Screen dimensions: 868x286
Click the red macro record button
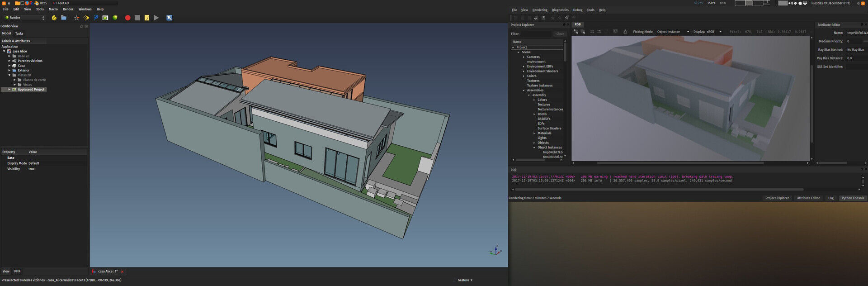click(x=127, y=18)
